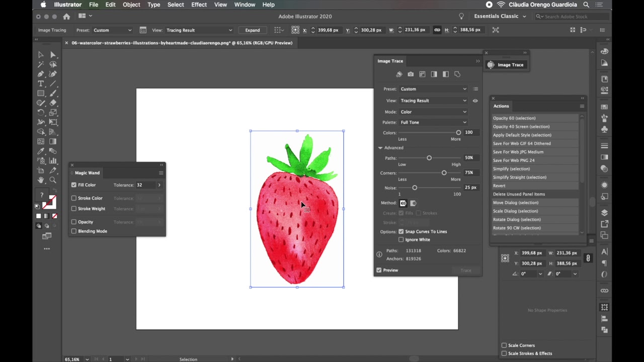The image size is (644, 362).
Task: Select the Column Graph tool
Action: [x=53, y=160]
